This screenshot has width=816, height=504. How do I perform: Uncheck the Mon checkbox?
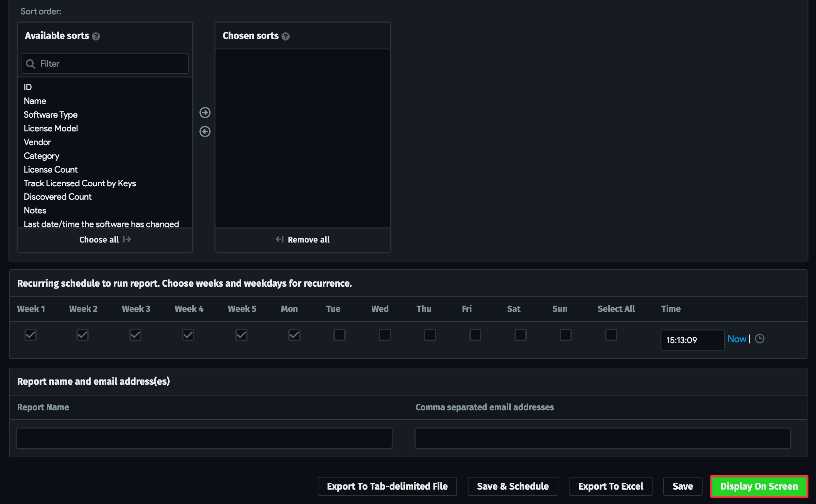click(x=294, y=335)
